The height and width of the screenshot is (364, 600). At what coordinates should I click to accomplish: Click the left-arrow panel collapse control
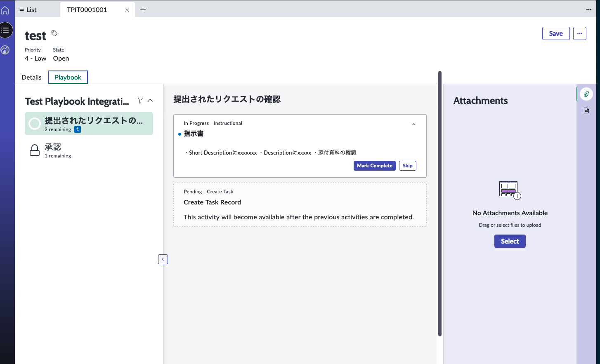pyautogui.click(x=163, y=259)
